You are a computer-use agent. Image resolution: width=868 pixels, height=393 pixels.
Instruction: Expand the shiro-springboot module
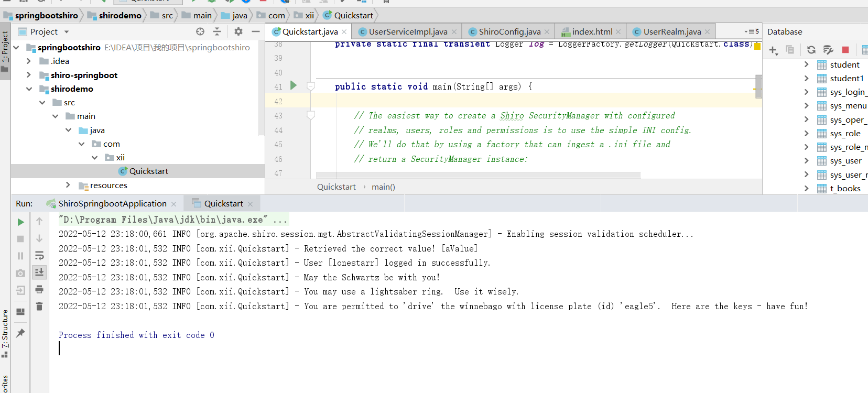29,75
